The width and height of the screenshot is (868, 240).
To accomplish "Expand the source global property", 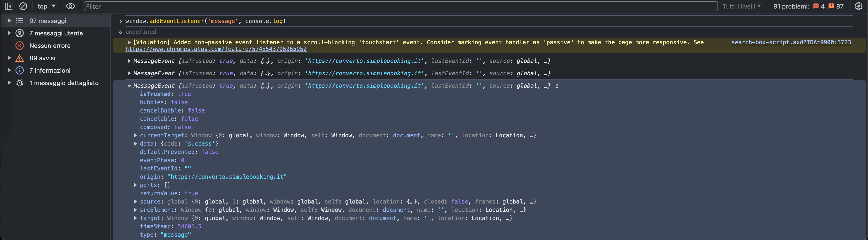I will (136, 201).
